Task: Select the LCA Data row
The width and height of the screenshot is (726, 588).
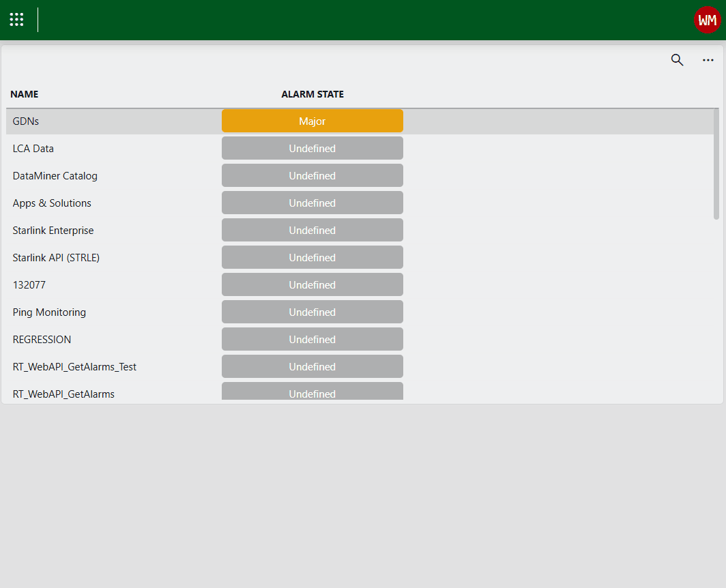Action: 33,149
